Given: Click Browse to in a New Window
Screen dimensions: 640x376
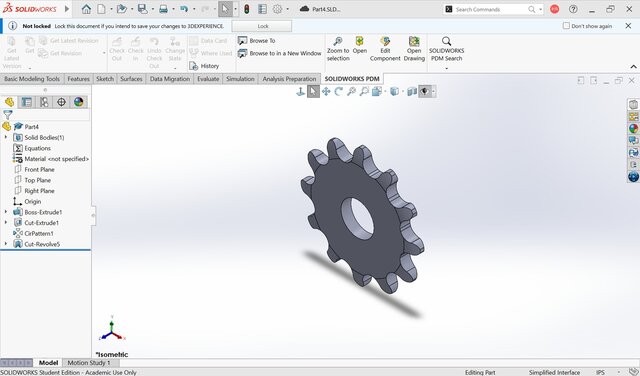Looking at the screenshot, I should [x=280, y=53].
